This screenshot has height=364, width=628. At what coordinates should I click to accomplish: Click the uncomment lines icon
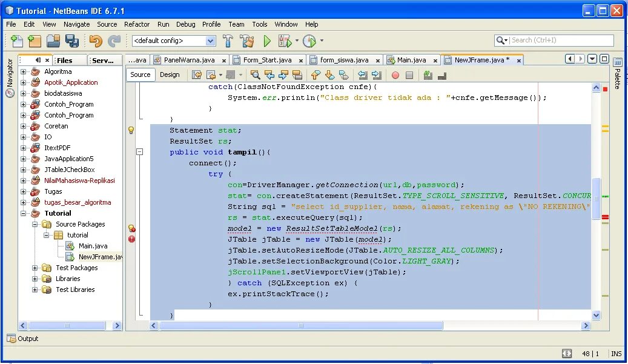coord(442,75)
